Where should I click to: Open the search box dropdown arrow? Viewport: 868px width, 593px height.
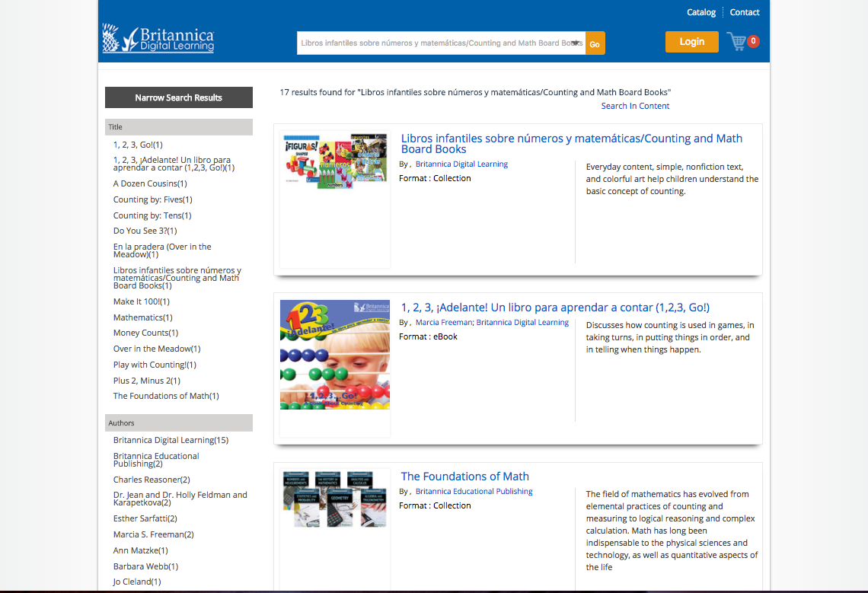[576, 43]
